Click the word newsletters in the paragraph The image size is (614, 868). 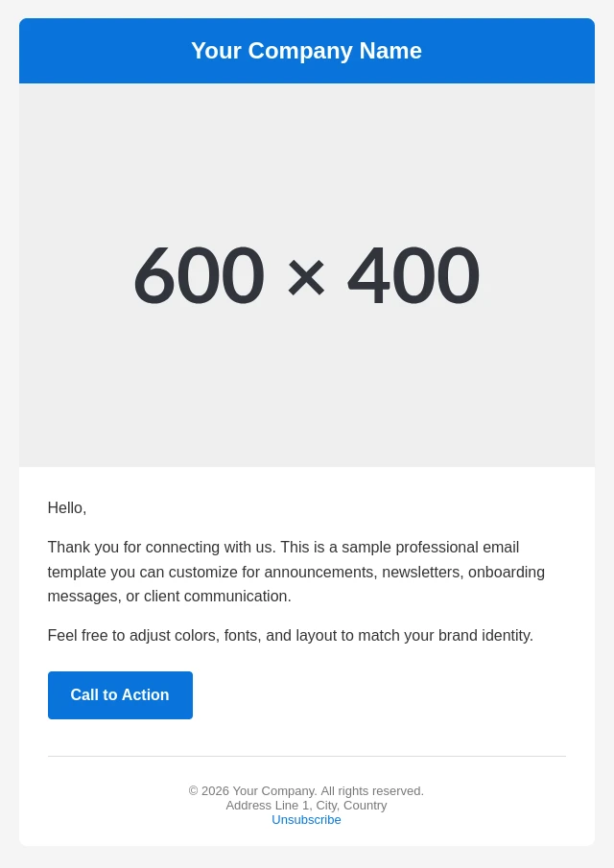point(421,572)
